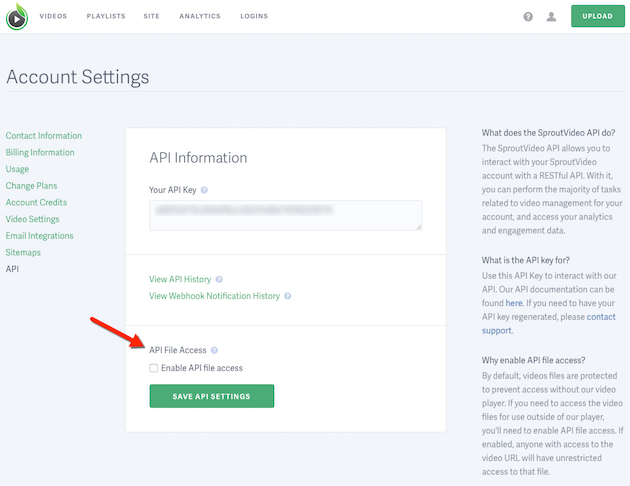This screenshot has width=630, height=486.
Task: Open Video Settings page
Action: pyautogui.click(x=33, y=219)
